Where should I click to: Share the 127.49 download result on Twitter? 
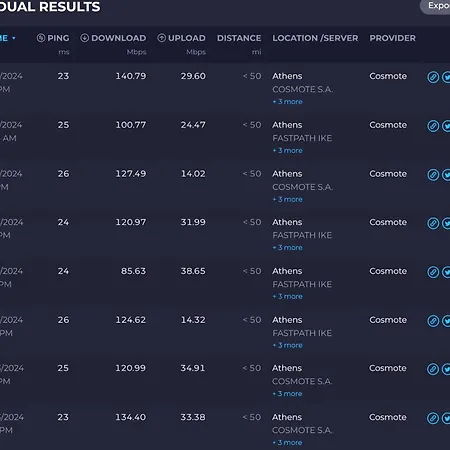pyautogui.click(x=446, y=175)
